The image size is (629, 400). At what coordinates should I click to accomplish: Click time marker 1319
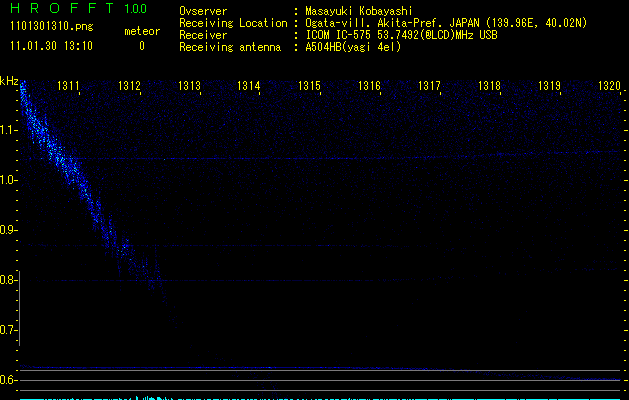[x=549, y=86]
